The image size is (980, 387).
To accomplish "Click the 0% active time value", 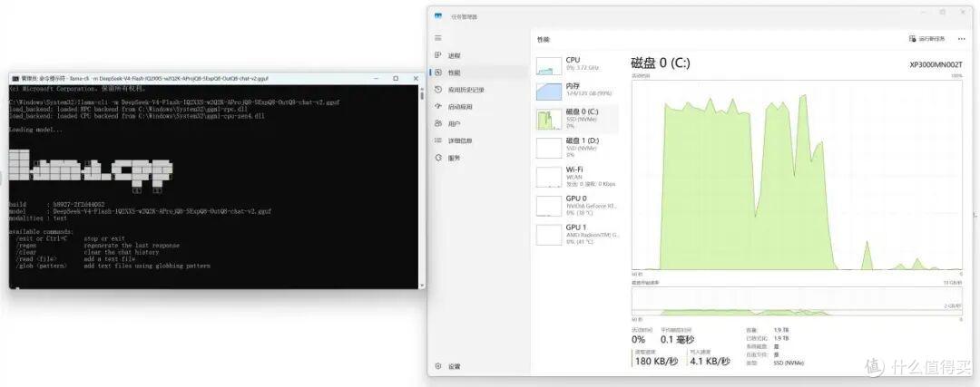I will [x=638, y=340].
